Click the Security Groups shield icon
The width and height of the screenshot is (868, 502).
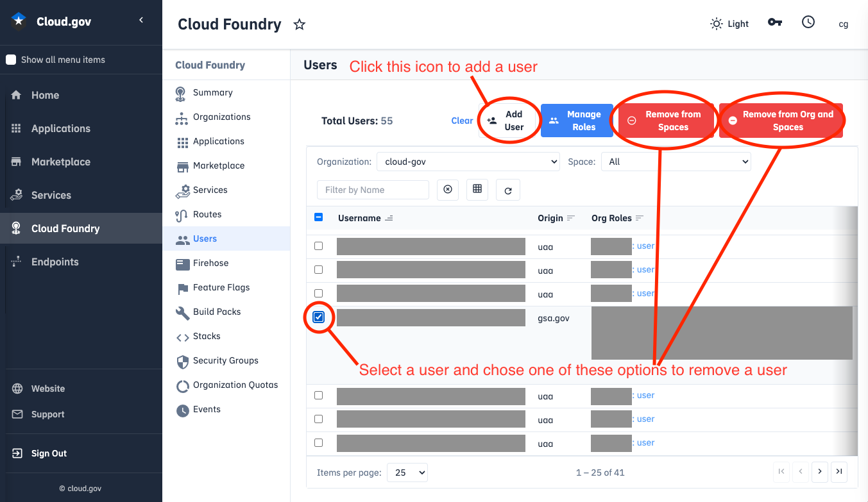point(182,361)
